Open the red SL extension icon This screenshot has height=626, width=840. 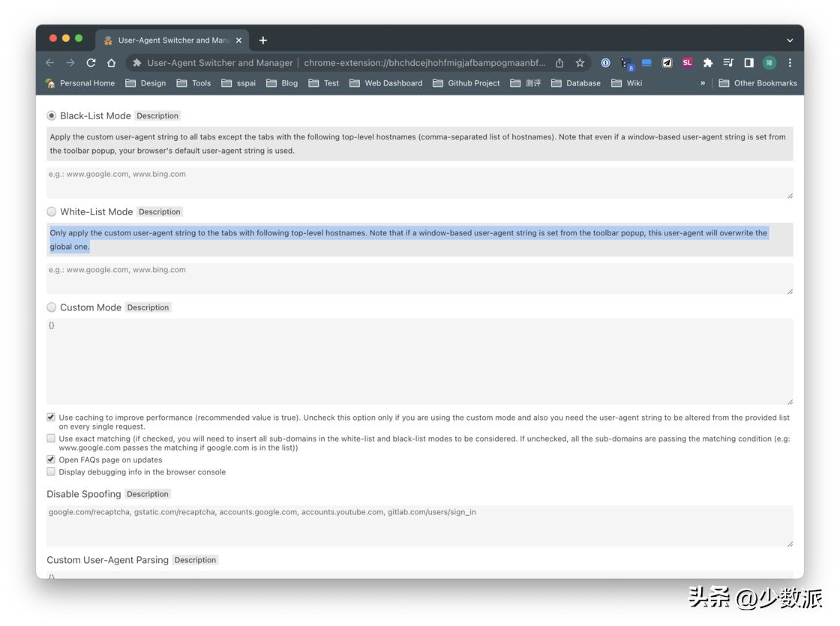coord(687,63)
